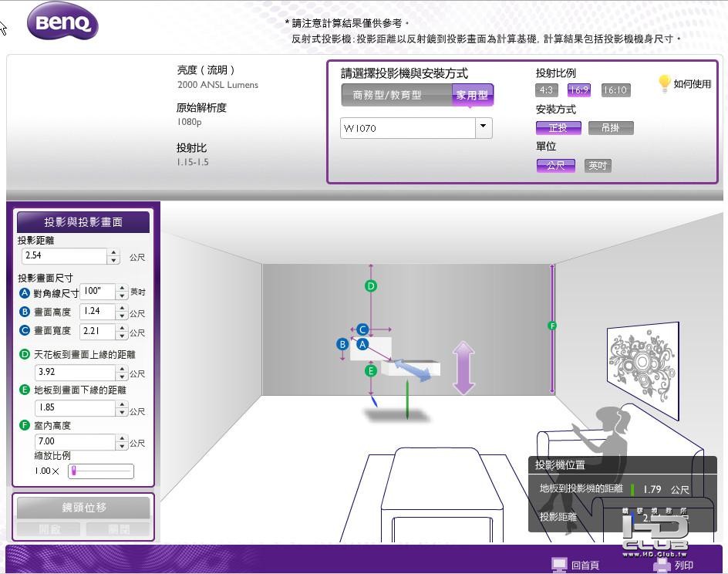728x574 pixels.
Task: Choose 正投 installation mode
Action: point(558,128)
